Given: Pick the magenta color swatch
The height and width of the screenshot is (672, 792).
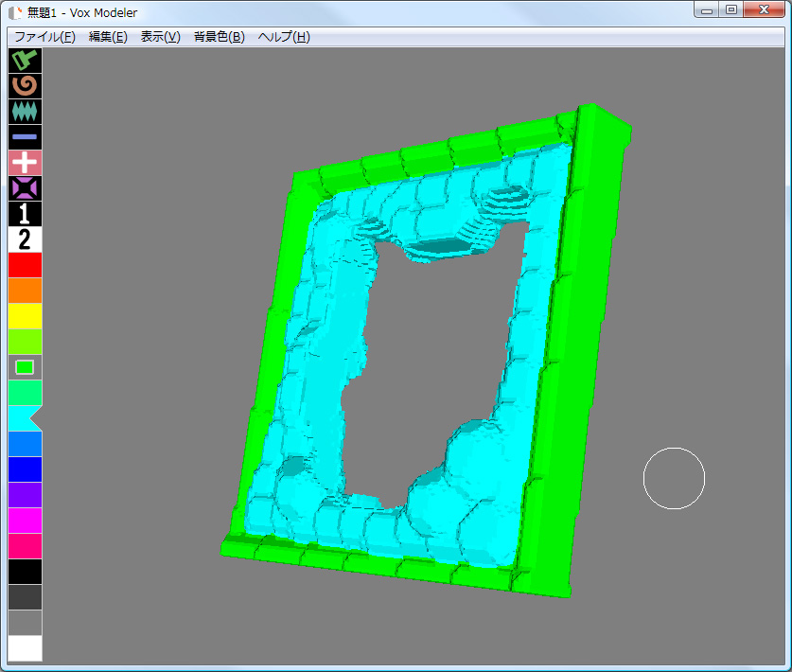Looking at the screenshot, I should (25, 521).
